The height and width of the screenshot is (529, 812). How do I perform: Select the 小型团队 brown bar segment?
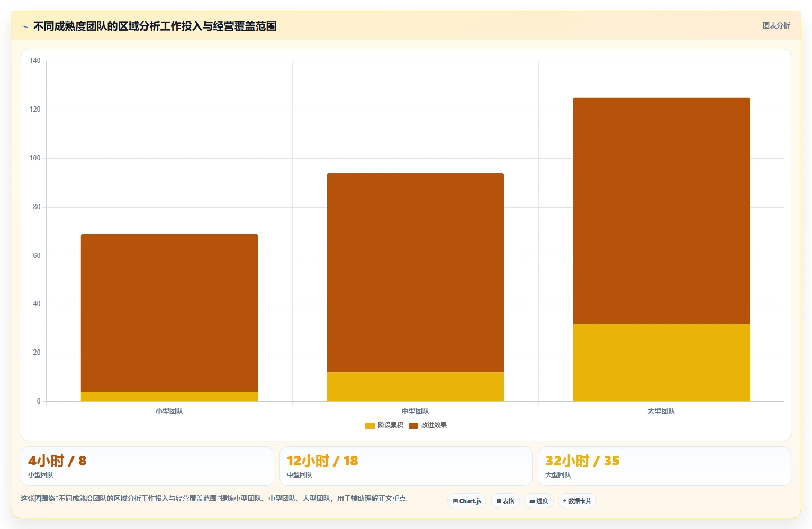click(x=169, y=313)
